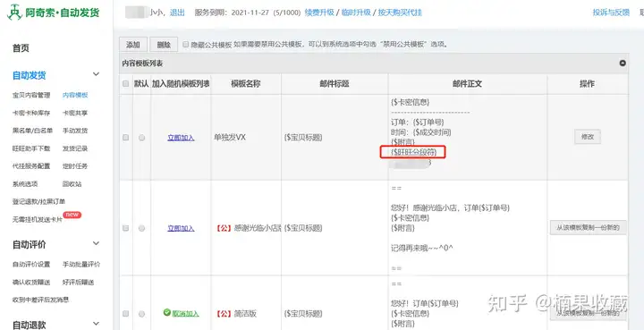Open 收到中差评后发消息 page
This screenshot has width=644, height=330.
pyautogui.click(x=40, y=300)
